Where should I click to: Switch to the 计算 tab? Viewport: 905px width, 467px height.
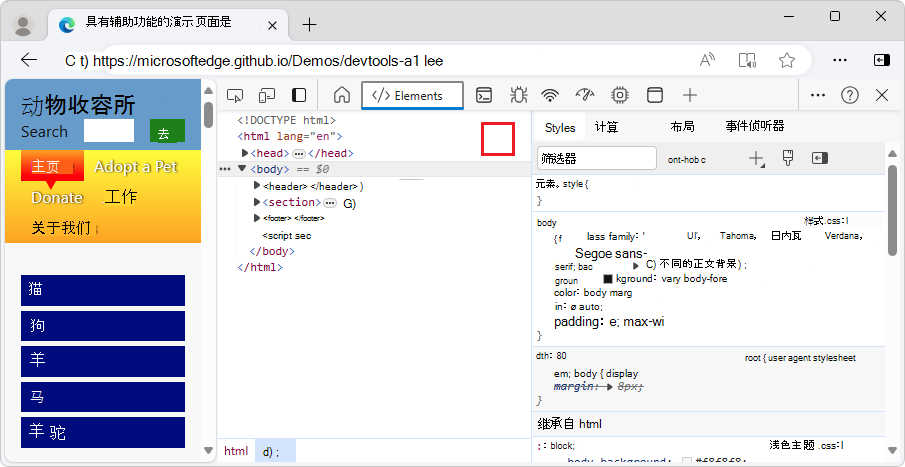(x=606, y=127)
